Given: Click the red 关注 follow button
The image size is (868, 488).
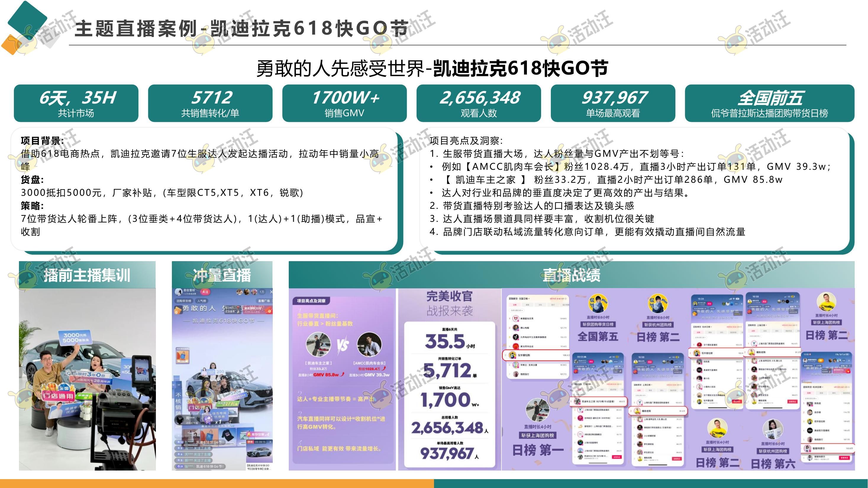Looking at the screenshot, I should tap(205, 292).
